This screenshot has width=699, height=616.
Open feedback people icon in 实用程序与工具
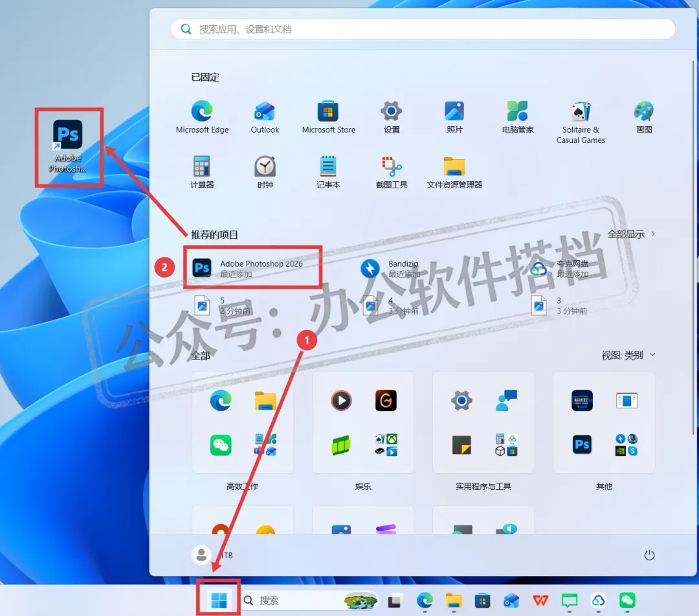[506, 401]
